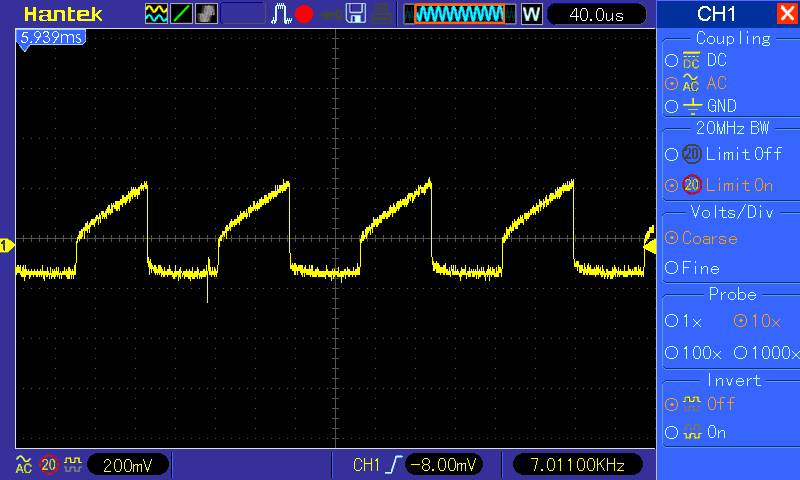Click the Hantek logo
800x480 pixels.
point(63,14)
